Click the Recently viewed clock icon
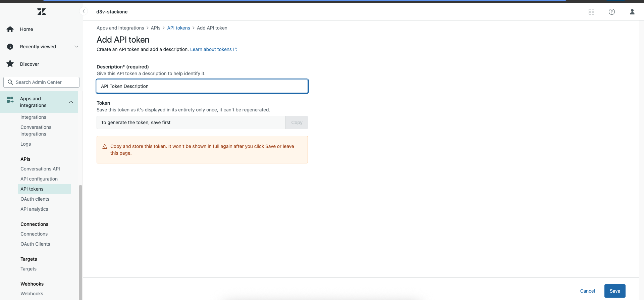The width and height of the screenshot is (644, 300). tap(10, 47)
